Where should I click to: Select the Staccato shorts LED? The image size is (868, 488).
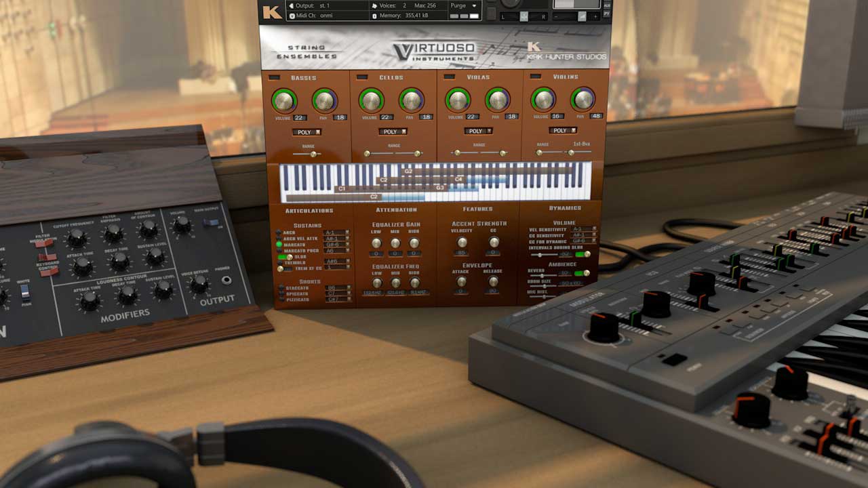point(281,288)
